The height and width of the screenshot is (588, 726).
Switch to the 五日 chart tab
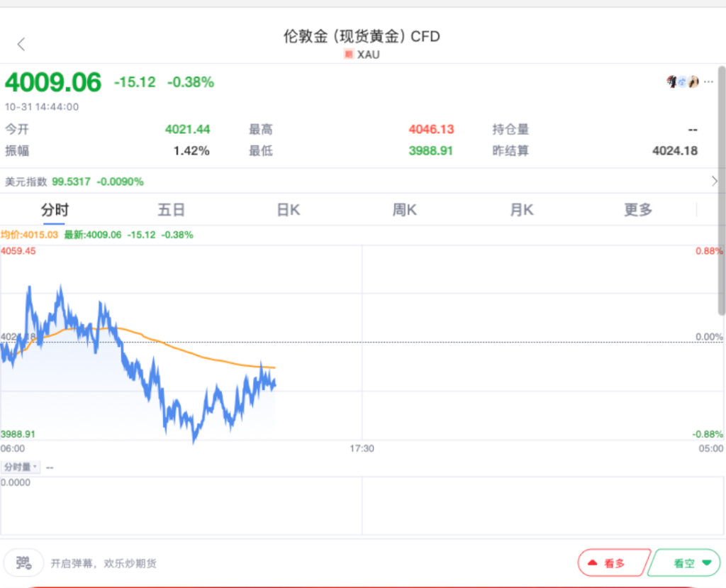(171, 210)
